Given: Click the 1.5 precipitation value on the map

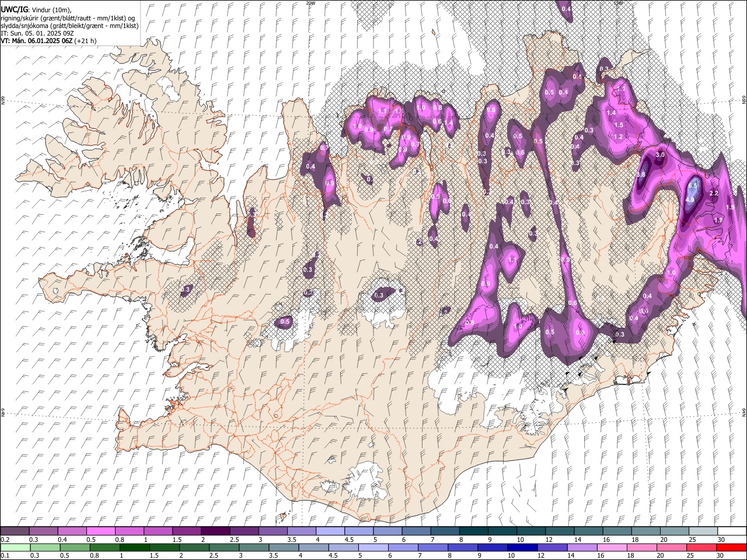Looking at the screenshot, I should 619,125.
